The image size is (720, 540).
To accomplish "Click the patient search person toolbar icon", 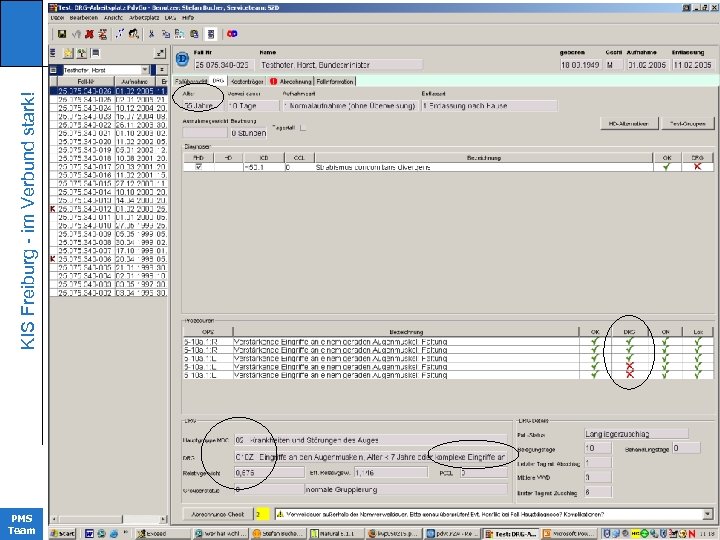I will (134, 34).
